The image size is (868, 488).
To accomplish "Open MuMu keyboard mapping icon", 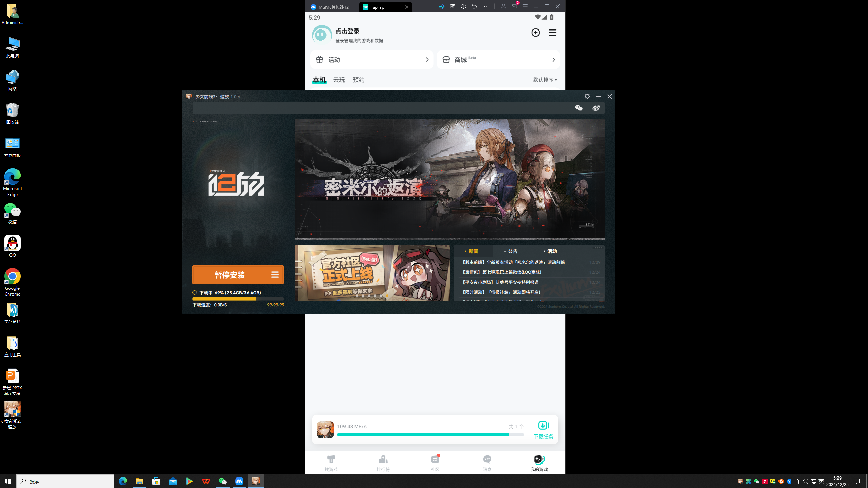I will [x=453, y=6].
